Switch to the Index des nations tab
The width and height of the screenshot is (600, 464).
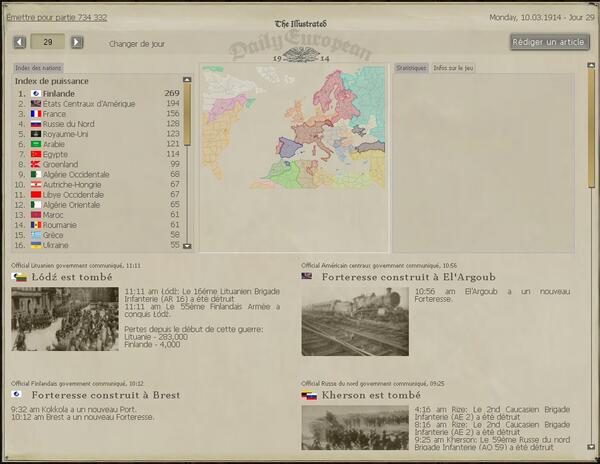(38, 68)
